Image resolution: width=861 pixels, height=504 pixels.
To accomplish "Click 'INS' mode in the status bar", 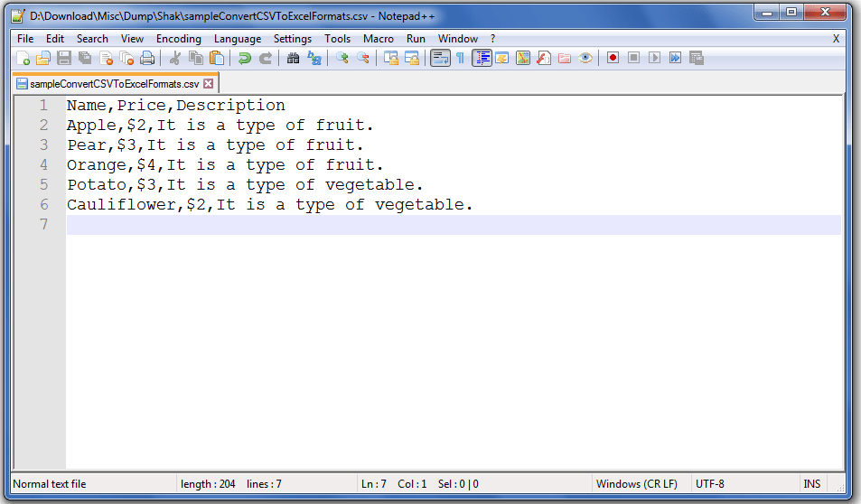I will pyautogui.click(x=812, y=484).
